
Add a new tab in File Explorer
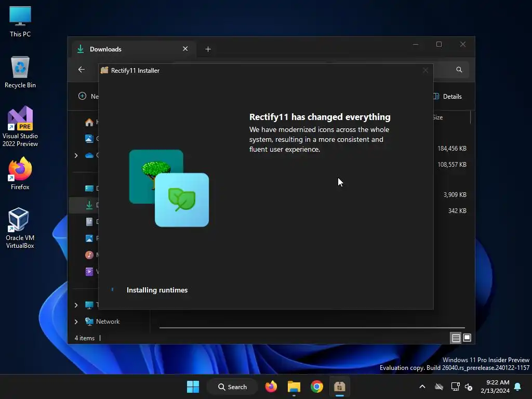click(208, 49)
